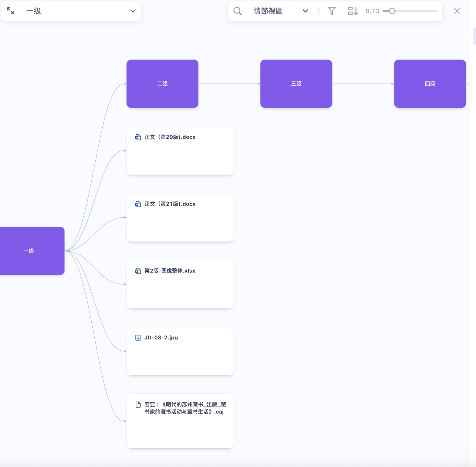Open the 第2版-图像整体.xlsx file name
This screenshot has height=467, width=476.
[170, 271]
